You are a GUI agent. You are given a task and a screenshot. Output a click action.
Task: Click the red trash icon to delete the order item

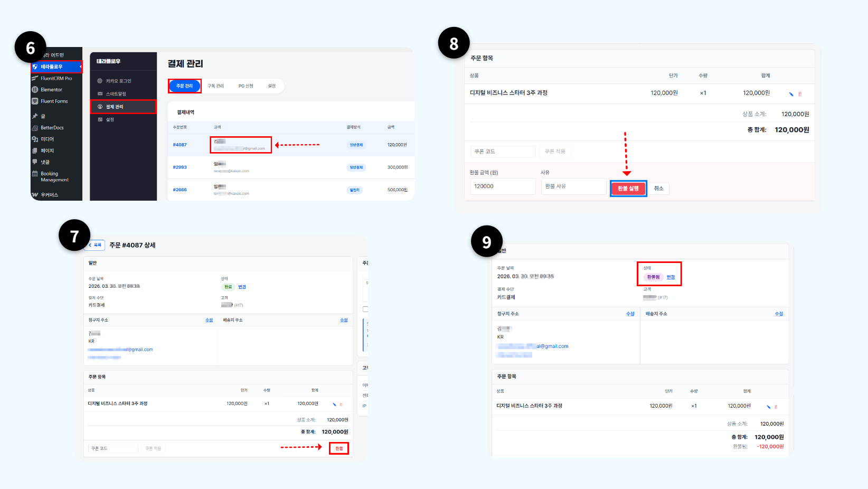[x=800, y=93]
